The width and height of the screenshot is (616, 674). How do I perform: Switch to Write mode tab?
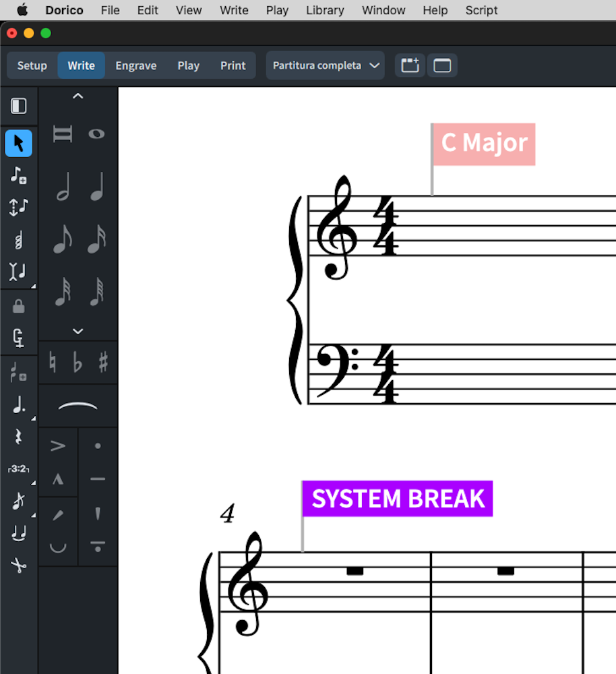point(82,65)
